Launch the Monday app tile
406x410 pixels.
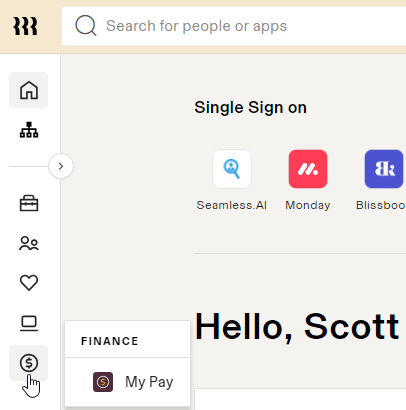click(x=308, y=169)
